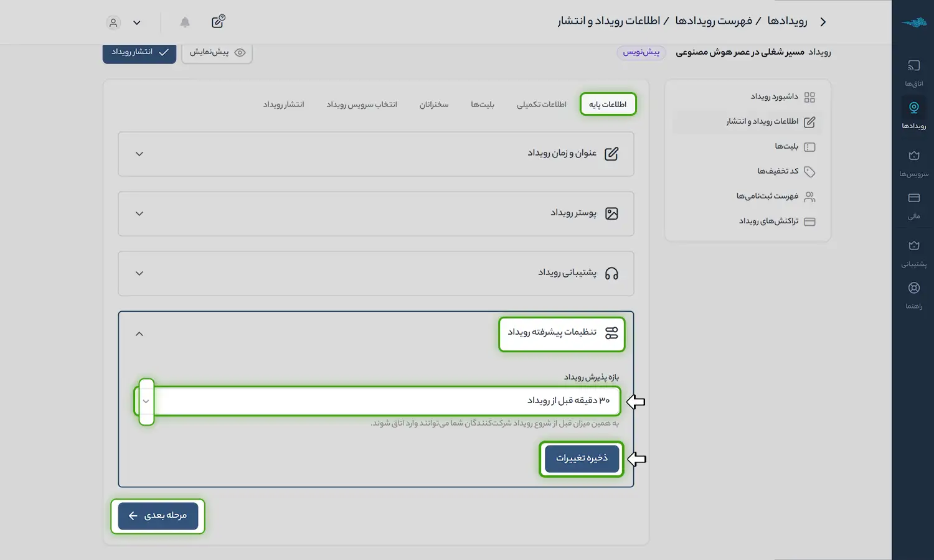The width and height of the screenshot is (934, 560).
Task: Click مرحله بعدی next step button
Action: tap(158, 516)
